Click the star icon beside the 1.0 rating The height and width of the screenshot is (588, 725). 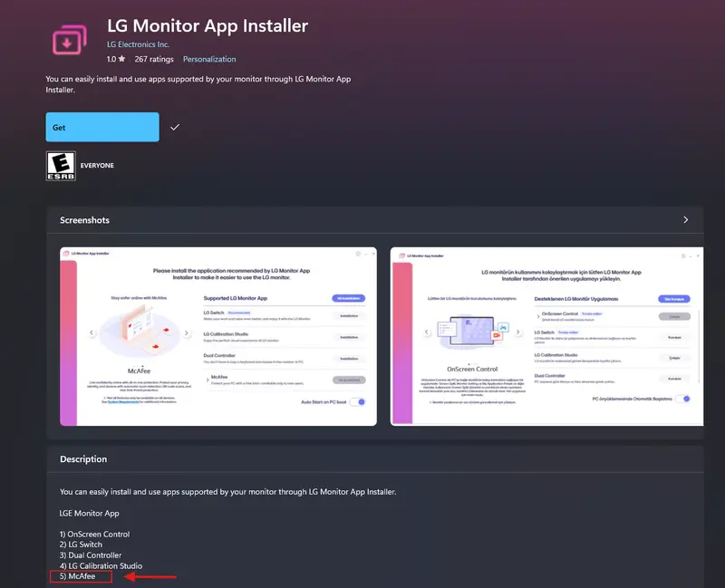coord(121,59)
